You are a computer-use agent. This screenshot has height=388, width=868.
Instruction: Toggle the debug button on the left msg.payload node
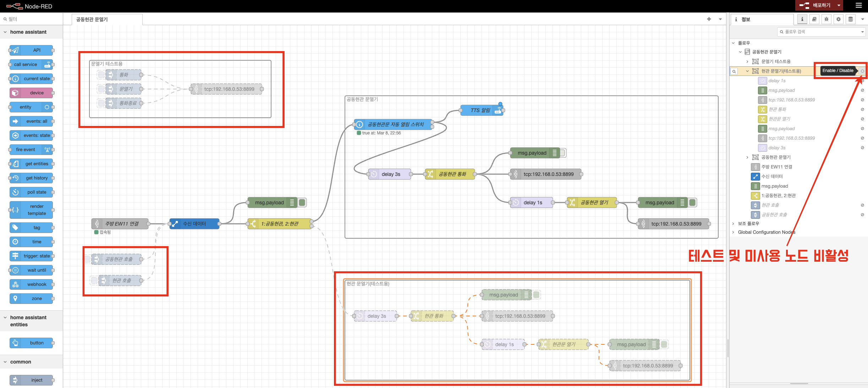(302, 203)
